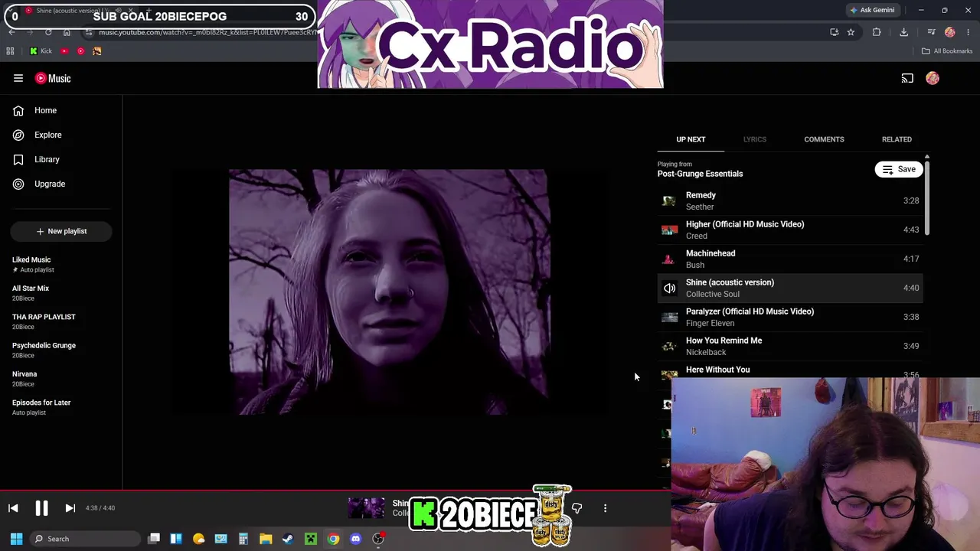Open the player bar three-dot menu
The width and height of the screenshot is (980, 551).
pos(605,508)
